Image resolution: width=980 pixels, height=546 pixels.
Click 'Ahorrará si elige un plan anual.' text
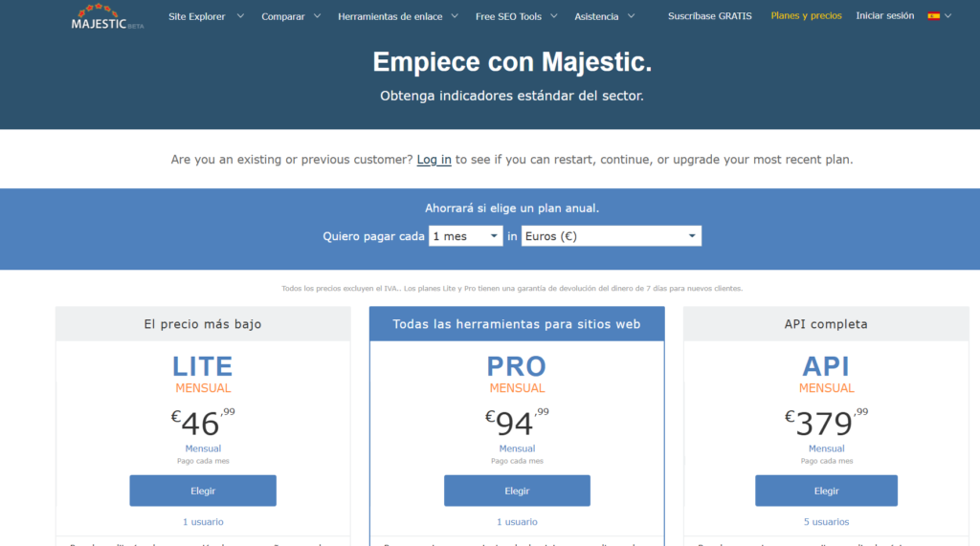(512, 208)
